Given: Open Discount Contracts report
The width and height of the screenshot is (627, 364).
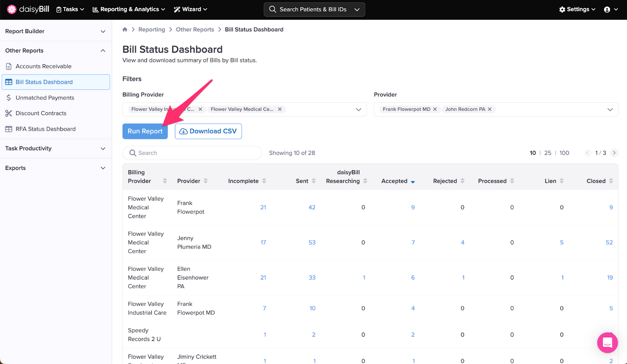Looking at the screenshot, I should (x=41, y=114).
